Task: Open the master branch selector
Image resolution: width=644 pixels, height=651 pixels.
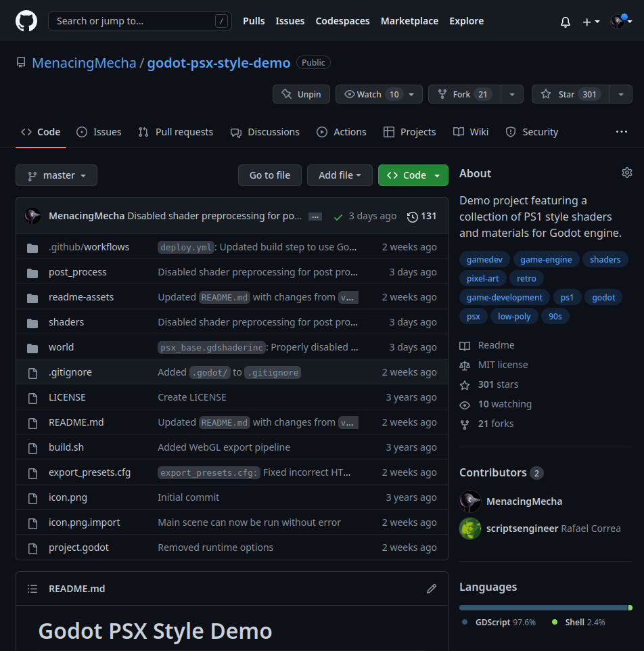Action: click(x=56, y=175)
